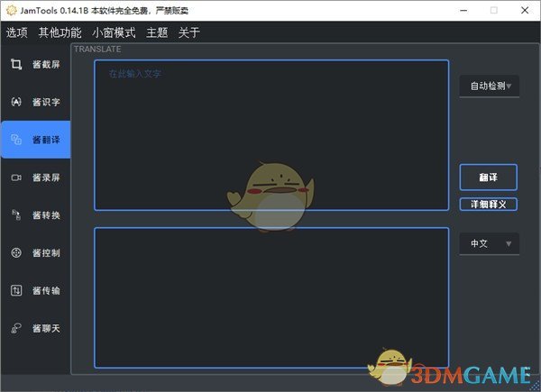This screenshot has height=392, width=541.
Task: Open the 酱录屏 screen recorder camera icon
Action: click(16, 178)
